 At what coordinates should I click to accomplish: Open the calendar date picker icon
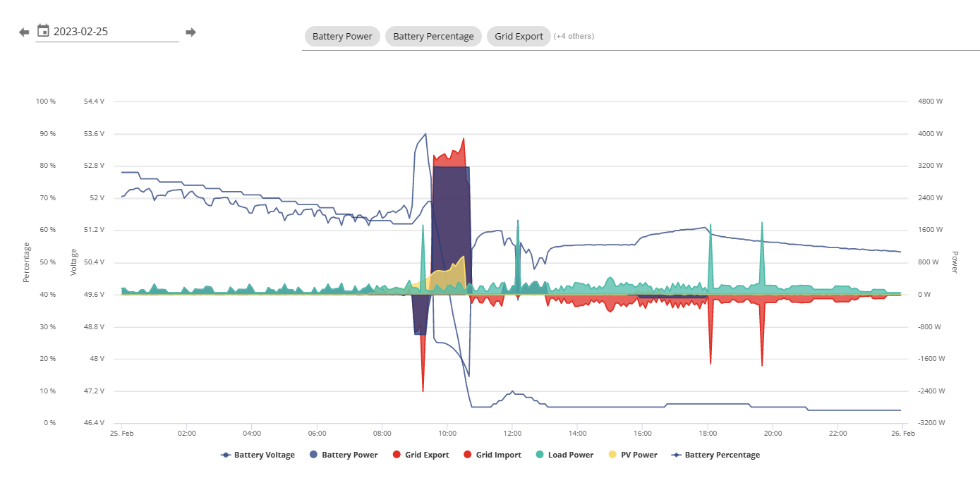(x=43, y=30)
